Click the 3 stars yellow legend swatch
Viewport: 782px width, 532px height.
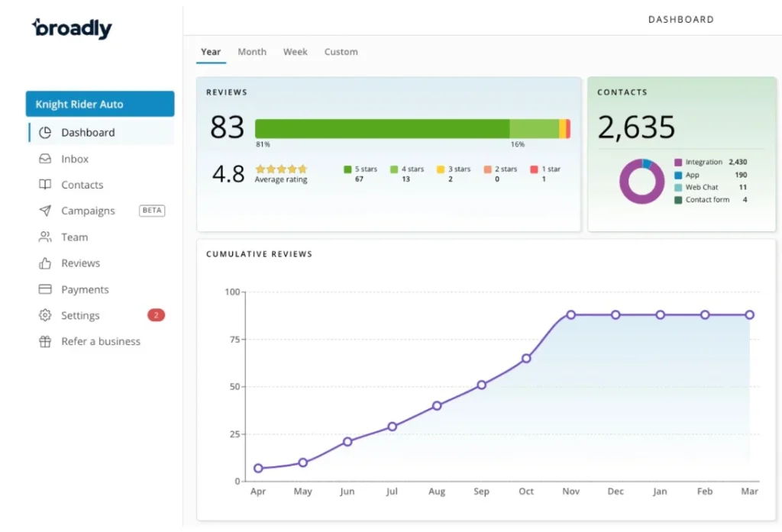click(441, 169)
